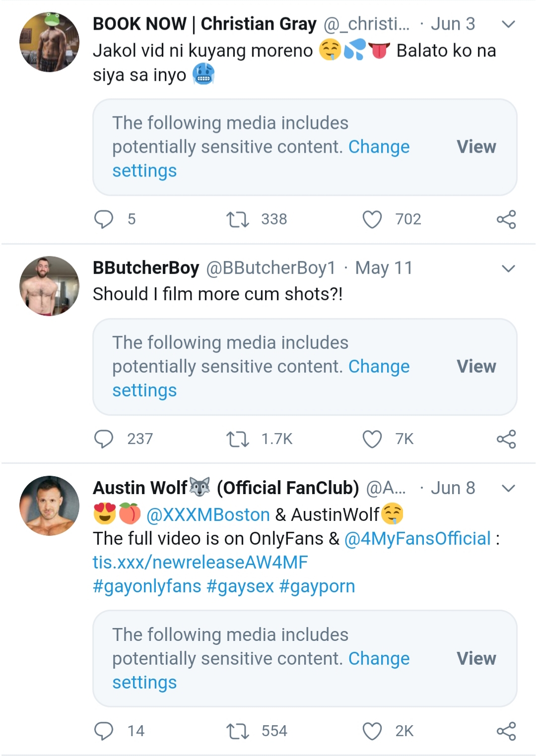The width and height of the screenshot is (536, 756).
Task: Open options chevron on Christian Gray tweet
Action: pos(508,24)
